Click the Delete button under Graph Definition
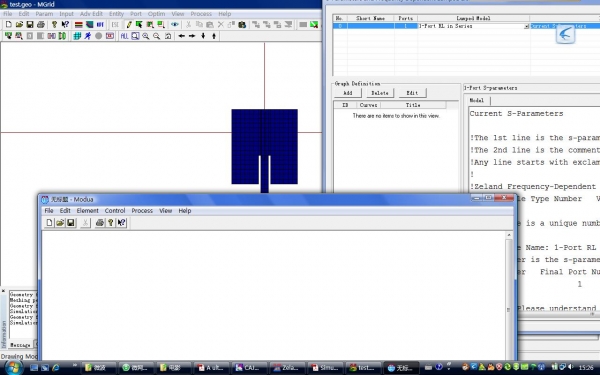 [x=380, y=93]
